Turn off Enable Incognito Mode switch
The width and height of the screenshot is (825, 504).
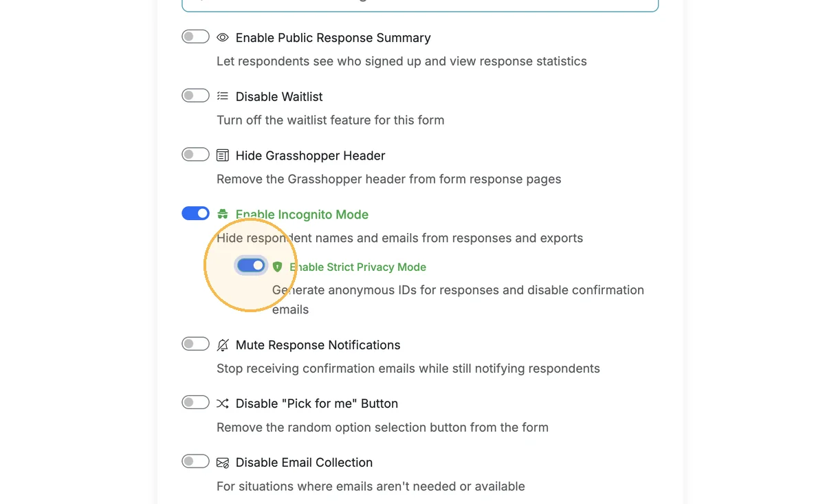[x=195, y=214]
